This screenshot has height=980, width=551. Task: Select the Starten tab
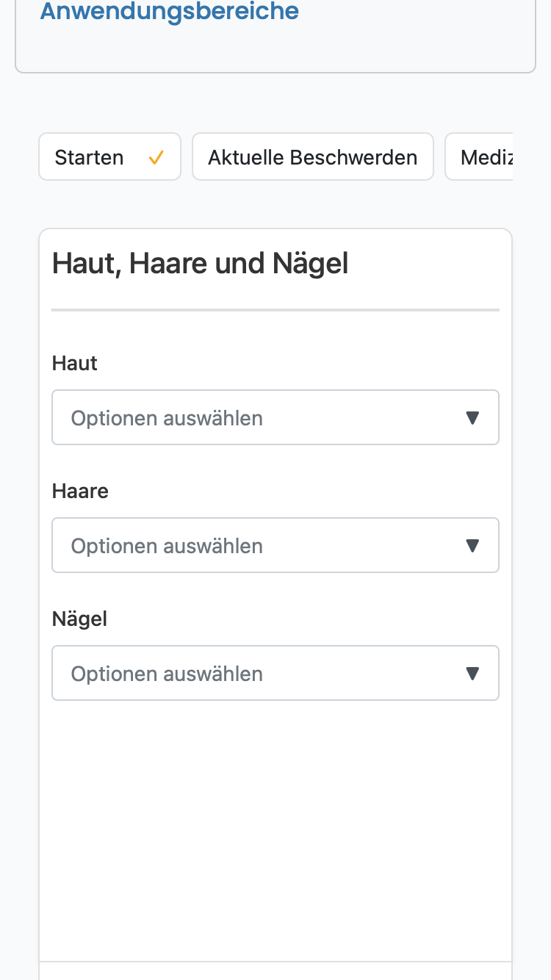click(109, 156)
